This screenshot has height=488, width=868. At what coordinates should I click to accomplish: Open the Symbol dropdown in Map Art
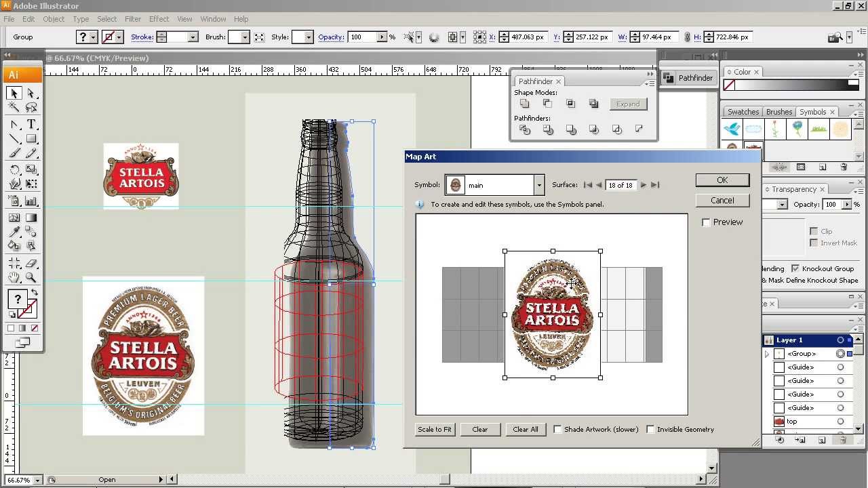pos(539,185)
